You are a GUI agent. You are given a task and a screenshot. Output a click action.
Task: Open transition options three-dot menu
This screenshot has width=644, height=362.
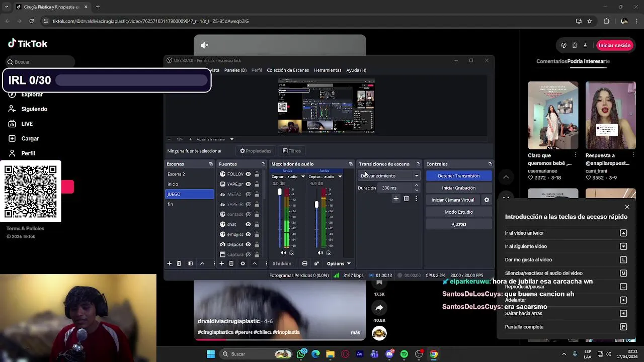click(416, 199)
